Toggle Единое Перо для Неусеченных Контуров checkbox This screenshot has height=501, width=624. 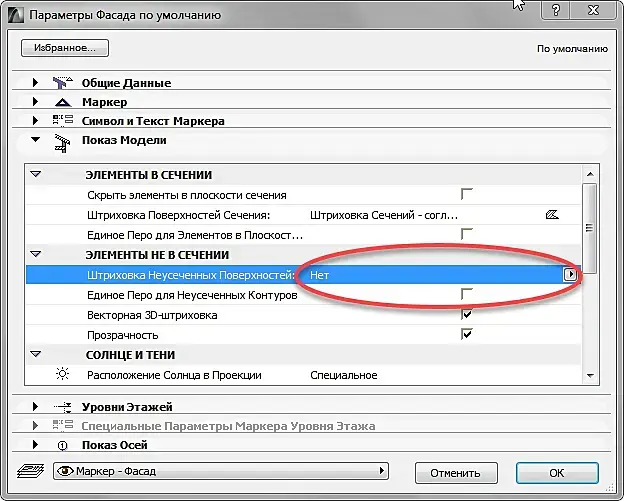[466, 294]
